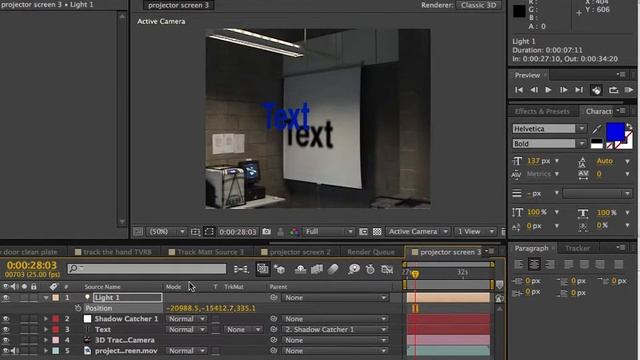This screenshot has width=640, height=360.
Task: Toggle mute audio in Preview panel
Action: [596, 90]
